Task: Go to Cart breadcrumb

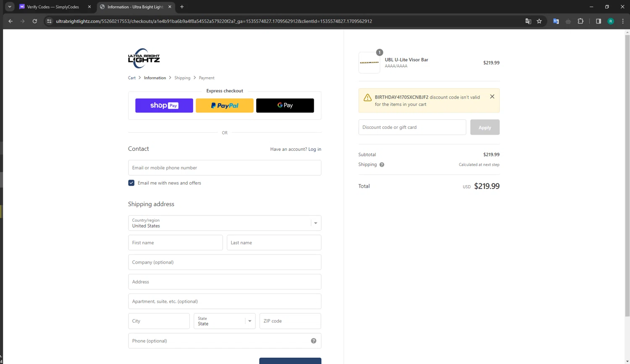Action: coord(132,78)
